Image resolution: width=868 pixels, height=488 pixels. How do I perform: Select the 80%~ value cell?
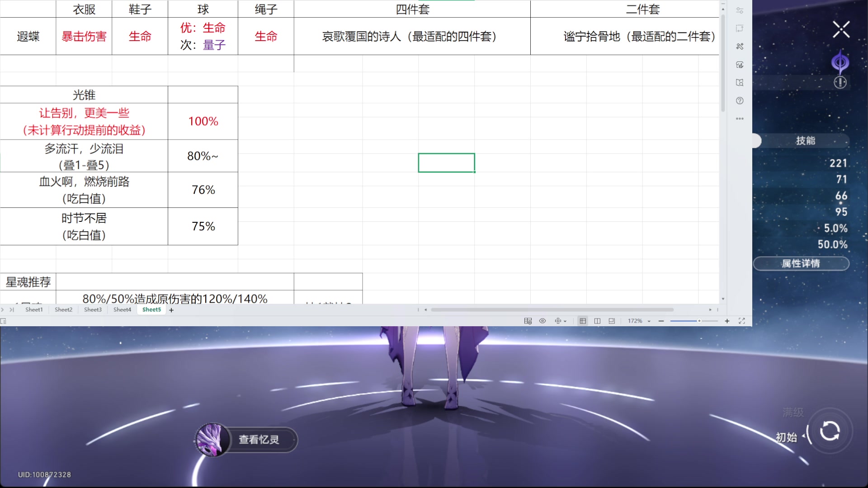click(203, 156)
